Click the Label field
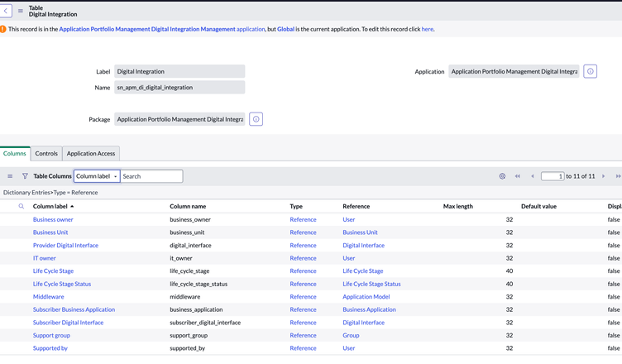Image resolution: width=622 pixels, height=364 pixels. point(179,71)
